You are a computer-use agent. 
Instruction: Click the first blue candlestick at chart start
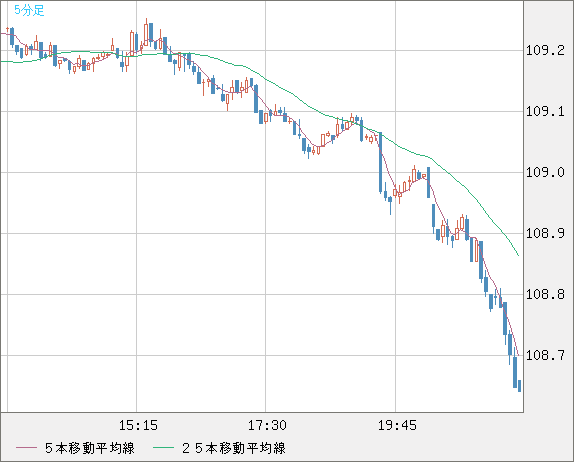(12, 37)
